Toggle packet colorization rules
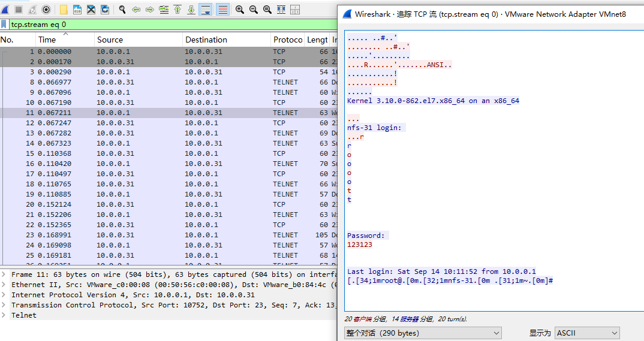This screenshot has width=644, height=341. tap(223, 9)
